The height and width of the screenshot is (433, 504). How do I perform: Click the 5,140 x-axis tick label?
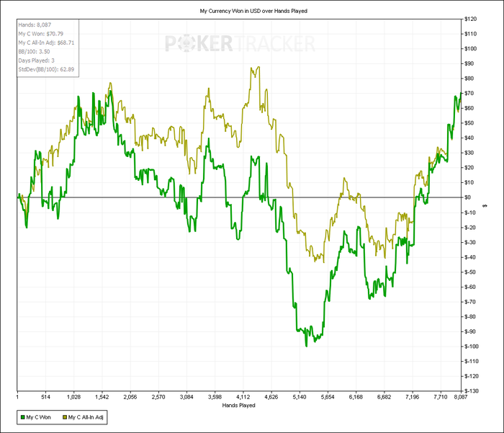300,397
